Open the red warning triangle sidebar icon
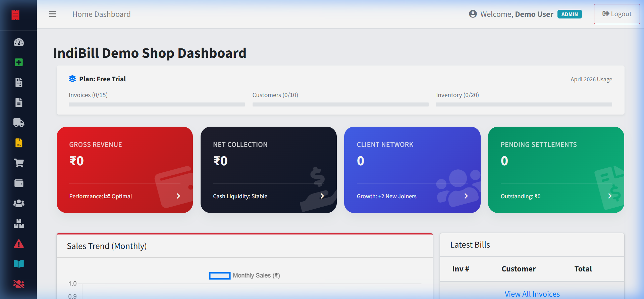Viewport: 644px width, 299px height. (x=19, y=244)
